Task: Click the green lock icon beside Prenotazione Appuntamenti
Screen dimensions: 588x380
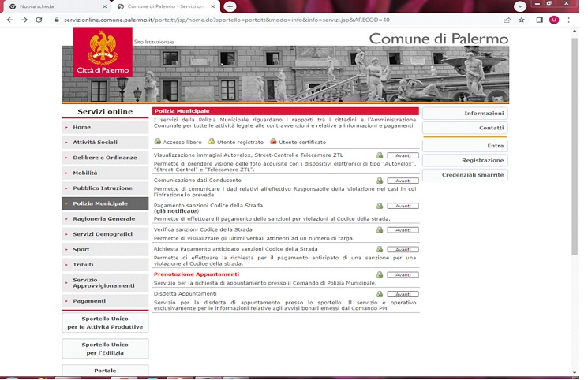Action: pos(380,274)
